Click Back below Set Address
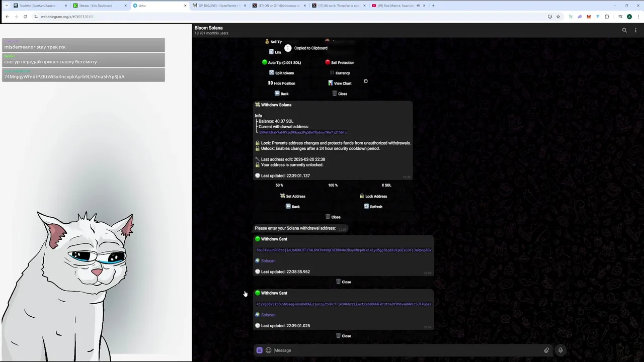The width and height of the screenshot is (644, 362). click(x=292, y=207)
